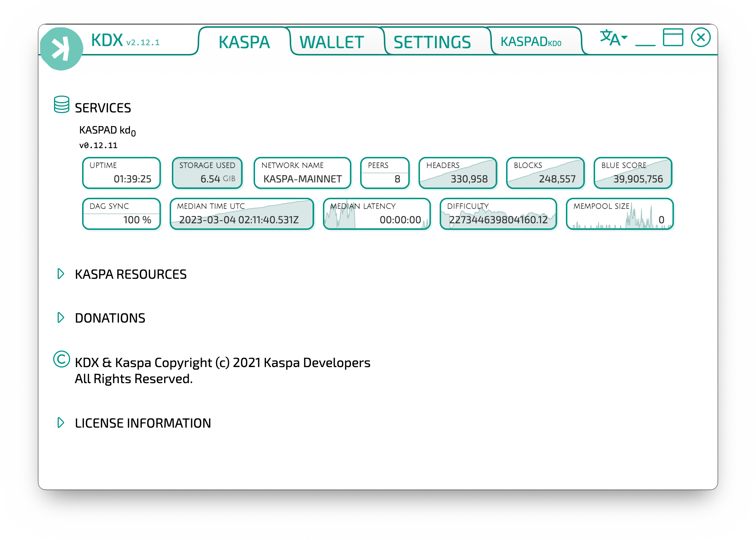This screenshot has height=540, width=756.
Task: Open the Blocks 248,557 graph card
Action: 545,173
